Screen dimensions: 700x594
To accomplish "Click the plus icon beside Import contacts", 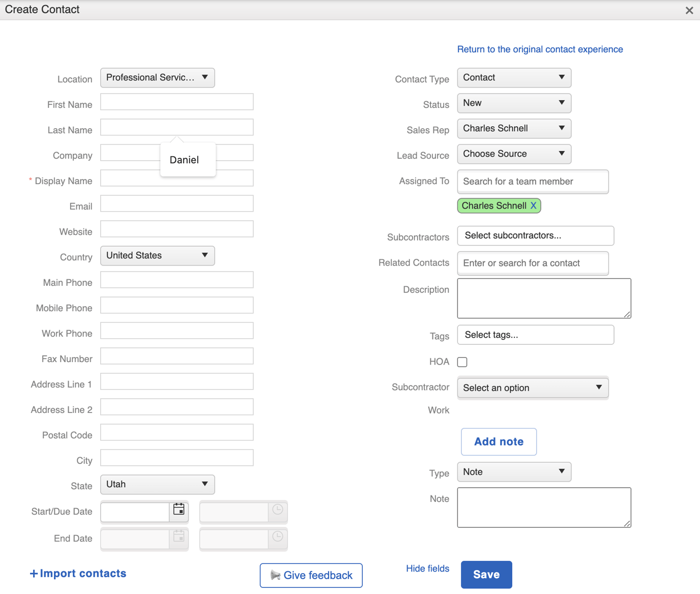I will pyautogui.click(x=34, y=573).
